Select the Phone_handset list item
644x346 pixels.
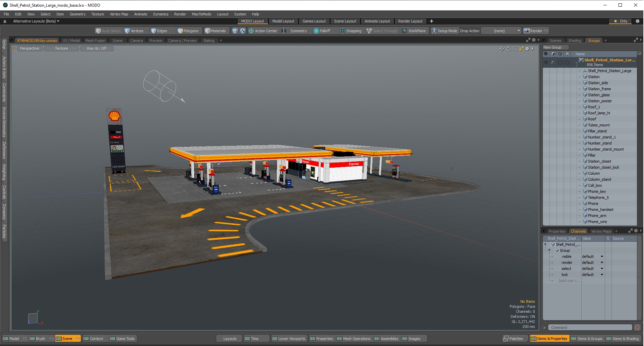(600, 210)
